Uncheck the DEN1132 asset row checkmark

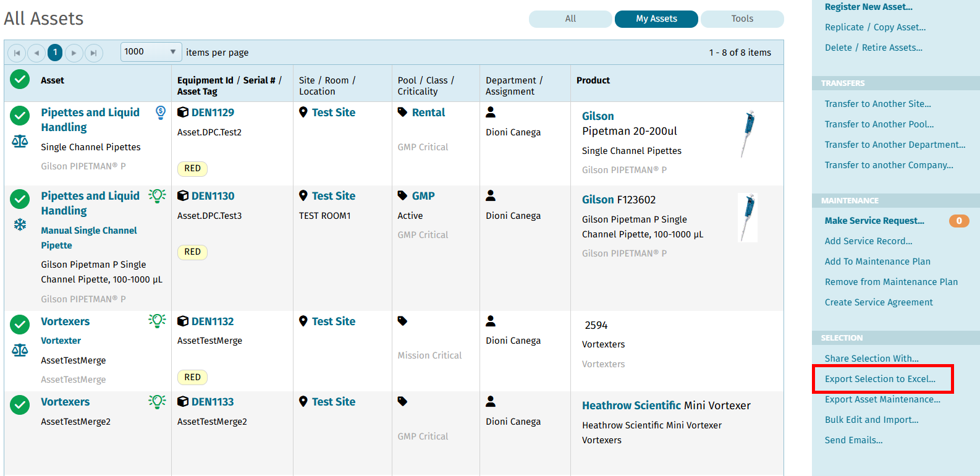[20, 324]
